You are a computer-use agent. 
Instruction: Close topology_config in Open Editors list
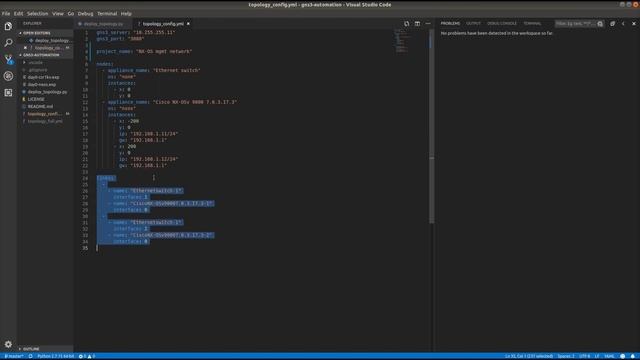tap(25, 48)
